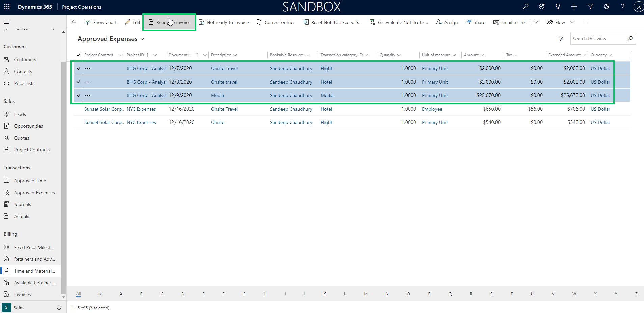The height and width of the screenshot is (313, 644).
Task: Uncheck the 12/7/2020 Flight expense row
Action: (x=79, y=68)
